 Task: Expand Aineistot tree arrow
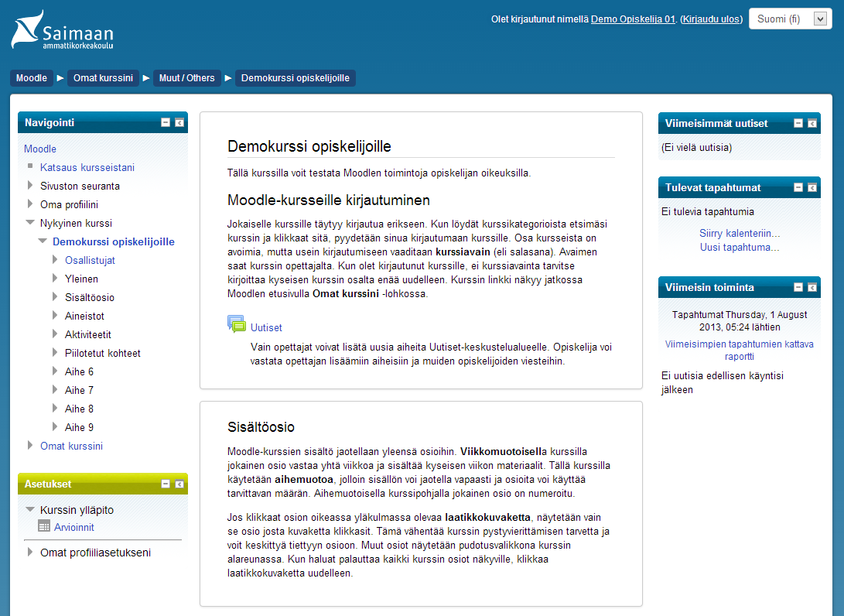[x=55, y=316]
